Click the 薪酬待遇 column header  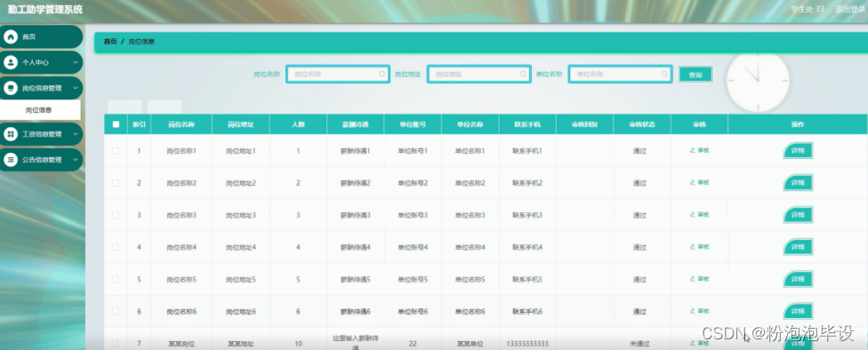coord(356,124)
